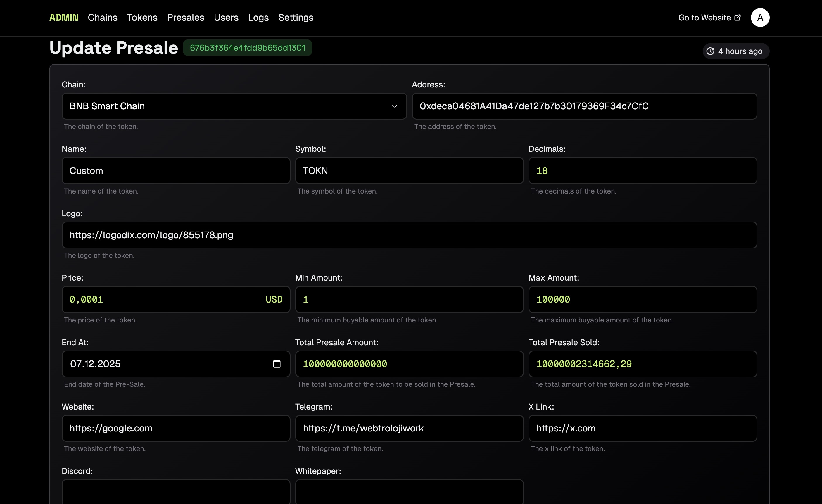
Task: Expand the Chain dropdown chevron
Action: (x=394, y=106)
